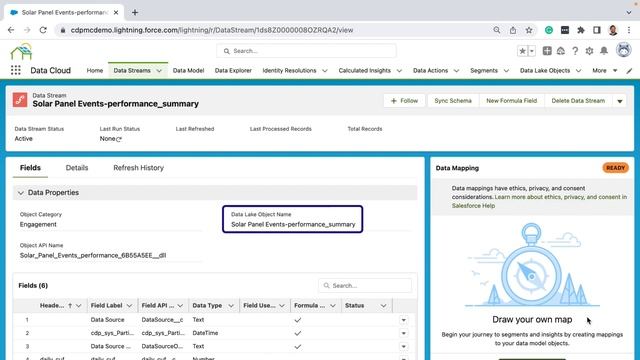The width and height of the screenshot is (640, 360).
Task: Click the browser address bar URL
Action: [x=212, y=30]
